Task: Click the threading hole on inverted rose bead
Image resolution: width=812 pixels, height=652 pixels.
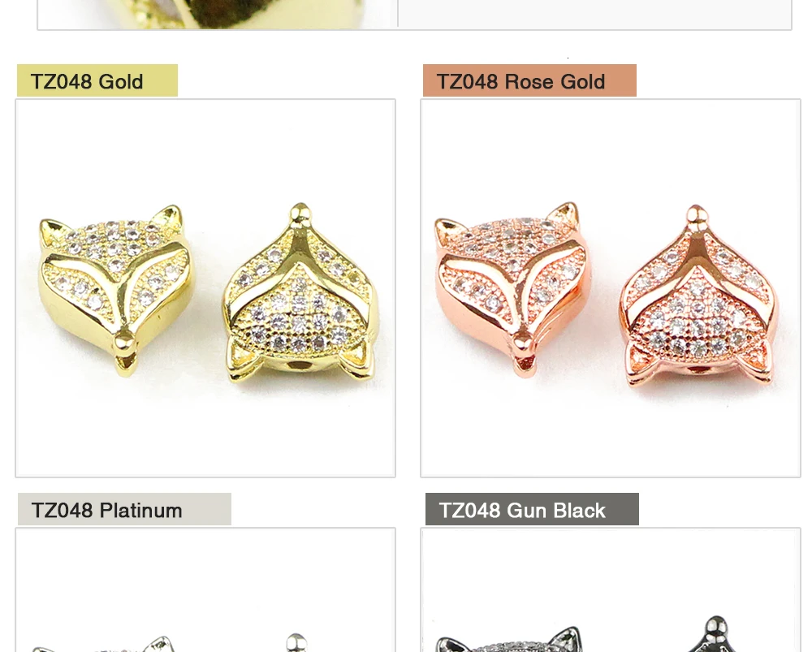Action: pyautogui.click(x=697, y=369)
